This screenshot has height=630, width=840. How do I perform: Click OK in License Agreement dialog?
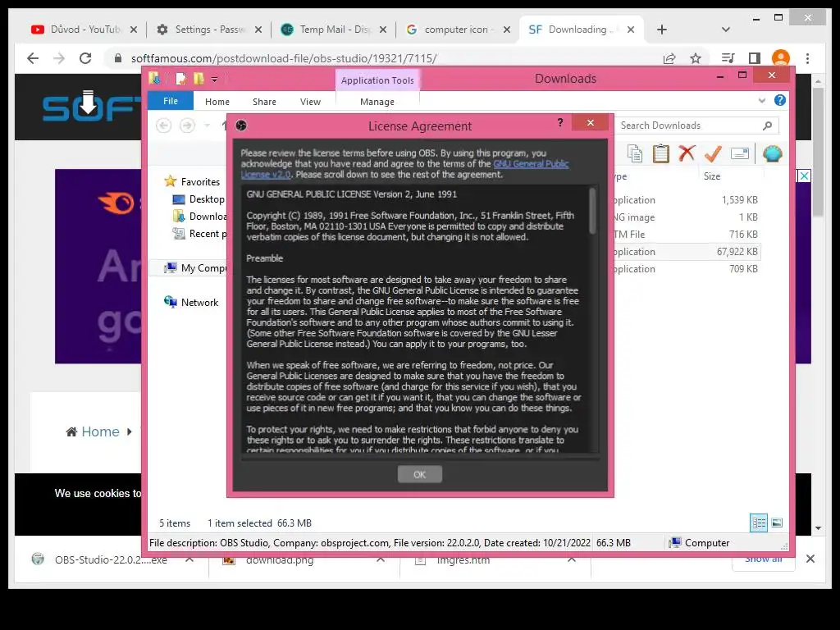tap(419, 474)
